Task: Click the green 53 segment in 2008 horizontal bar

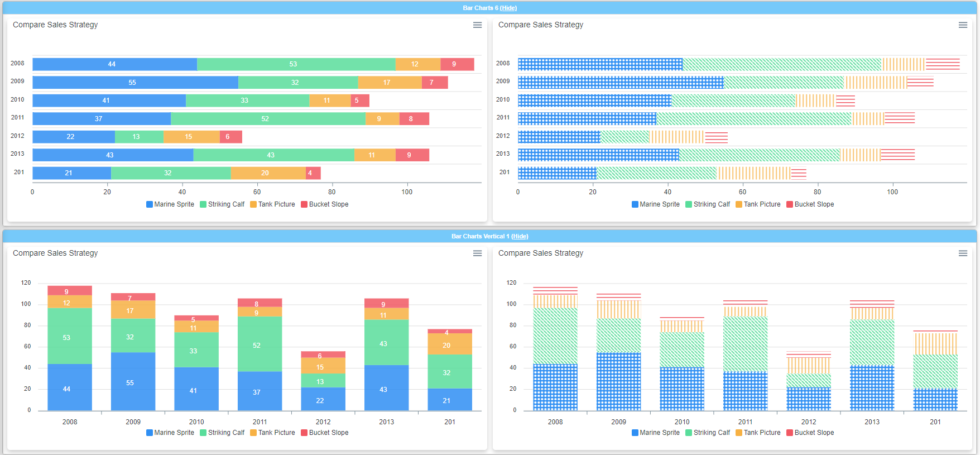Action: (296, 64)
